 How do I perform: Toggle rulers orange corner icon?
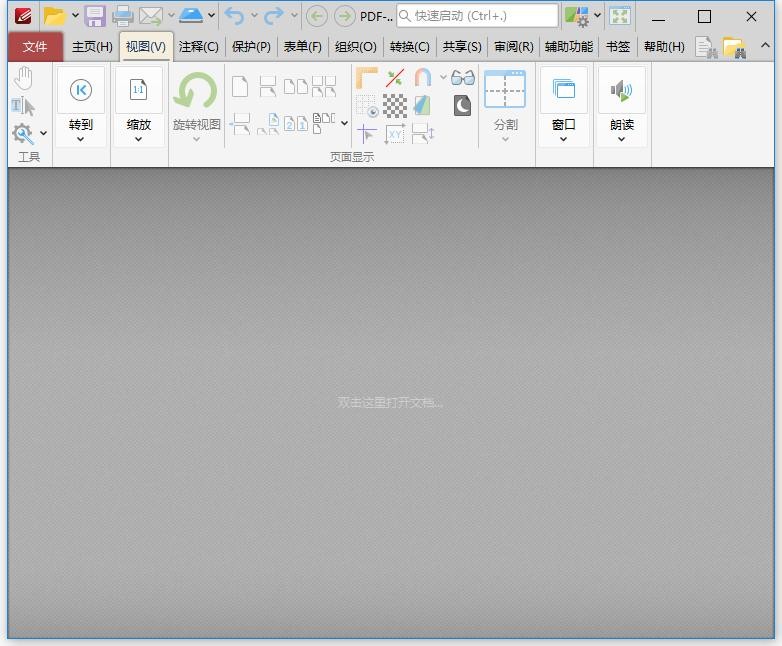point(367,78)
